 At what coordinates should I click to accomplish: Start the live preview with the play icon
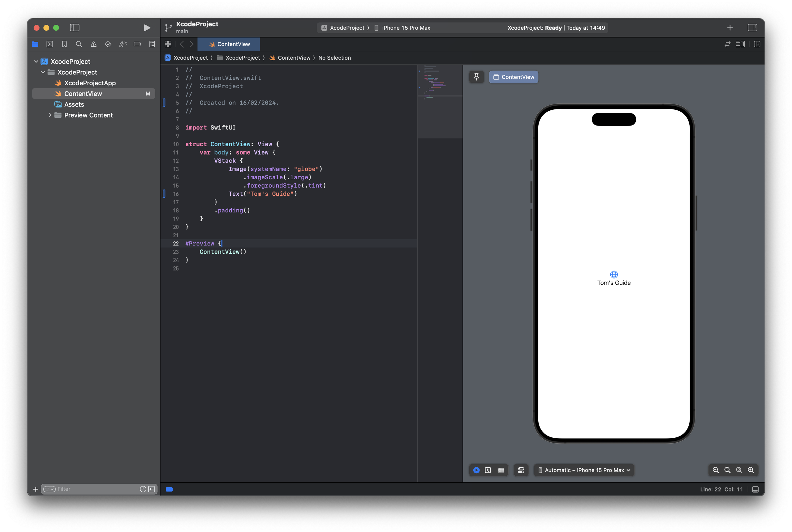pos(476,470)
